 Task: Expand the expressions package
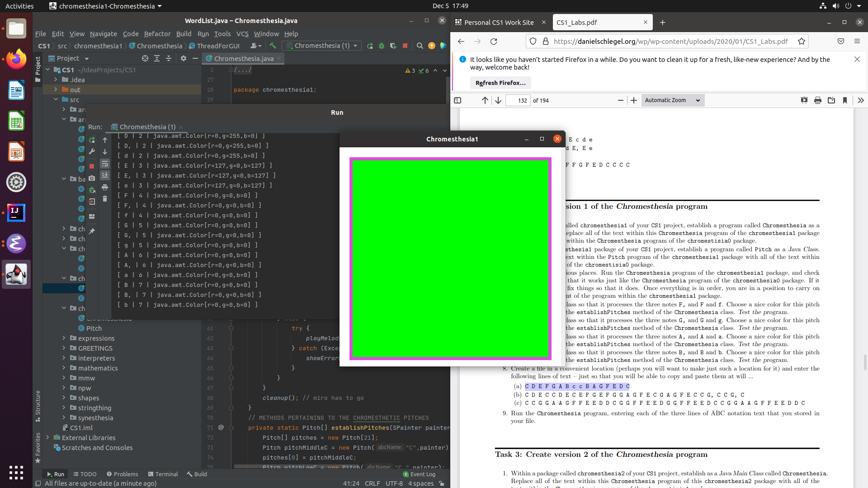(x=64, y=338)
